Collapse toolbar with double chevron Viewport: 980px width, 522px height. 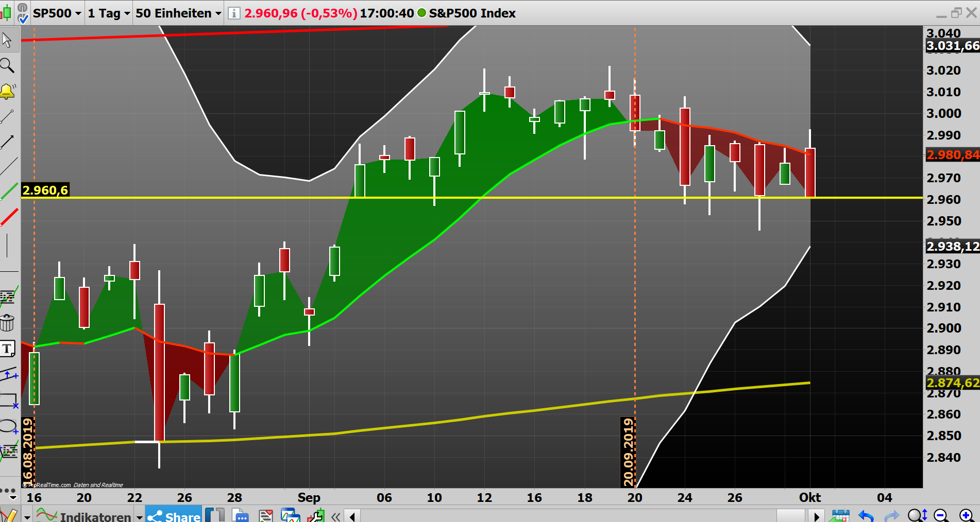click(x=336, y=516)
